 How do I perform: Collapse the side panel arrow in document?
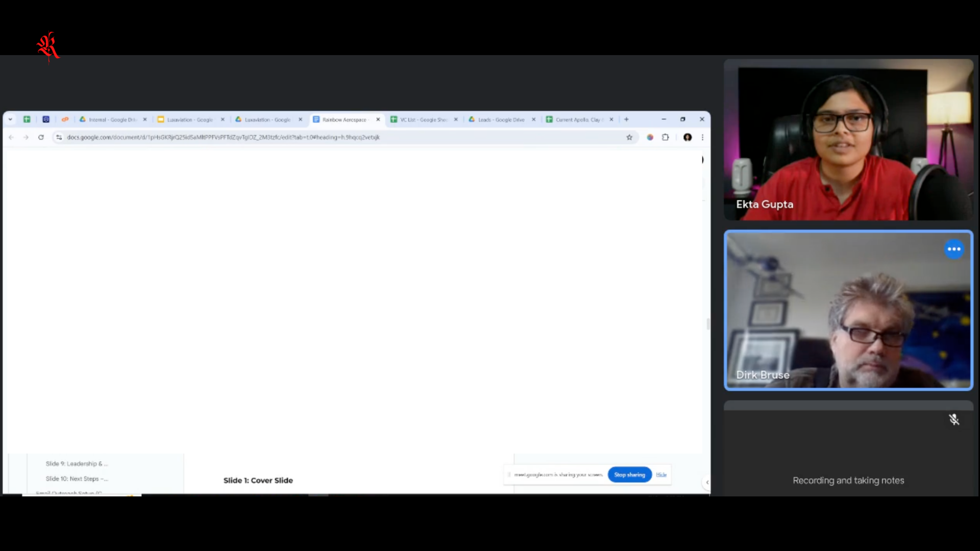click(x=707, y=482)
